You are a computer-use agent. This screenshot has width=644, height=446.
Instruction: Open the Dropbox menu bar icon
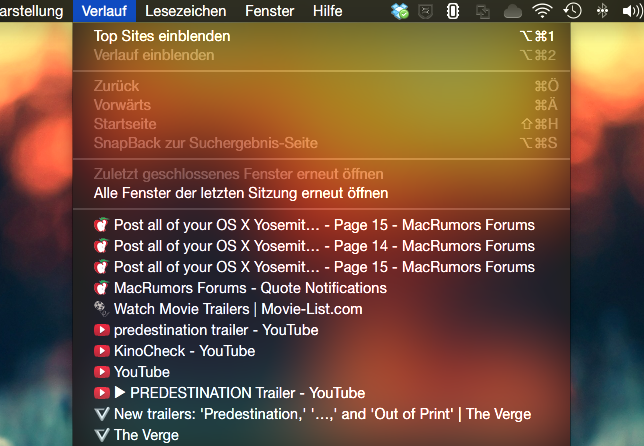pos(400,11)
